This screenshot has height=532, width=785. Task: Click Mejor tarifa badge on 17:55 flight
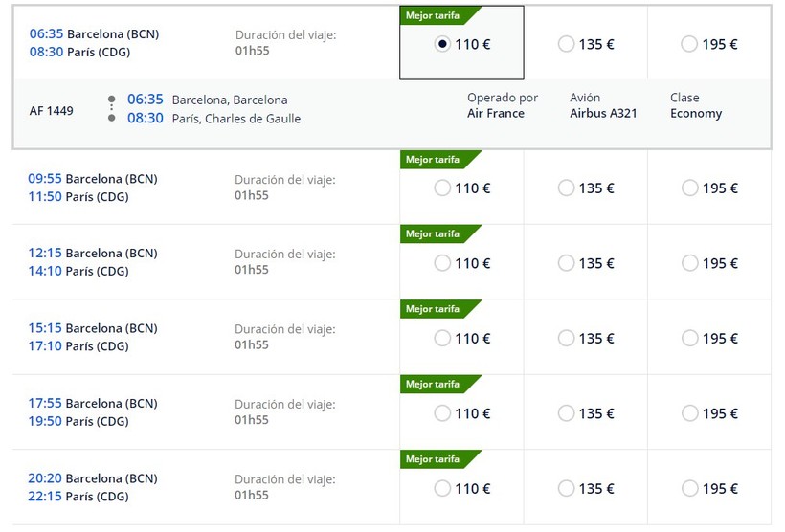click(433, 385)
